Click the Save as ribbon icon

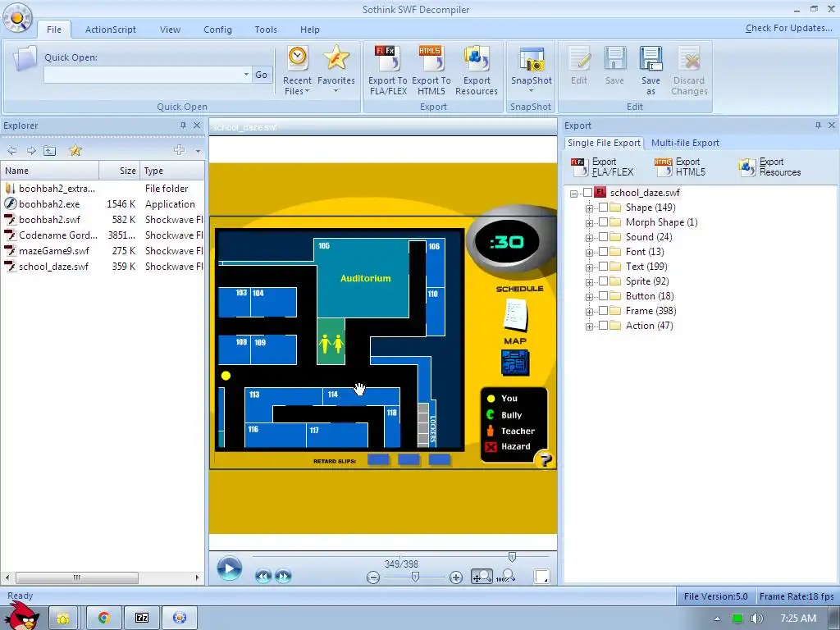tap(651, 71)
